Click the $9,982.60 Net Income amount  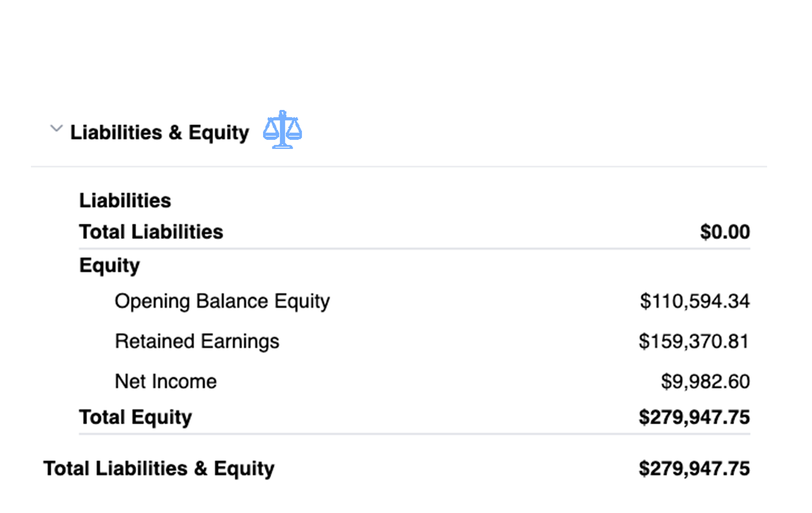click(705, 381)
